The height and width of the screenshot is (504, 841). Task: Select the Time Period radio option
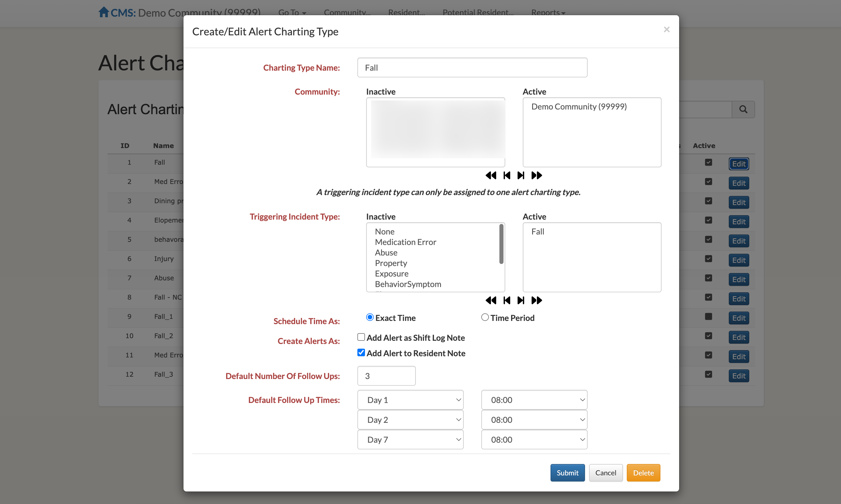[485, 317]
